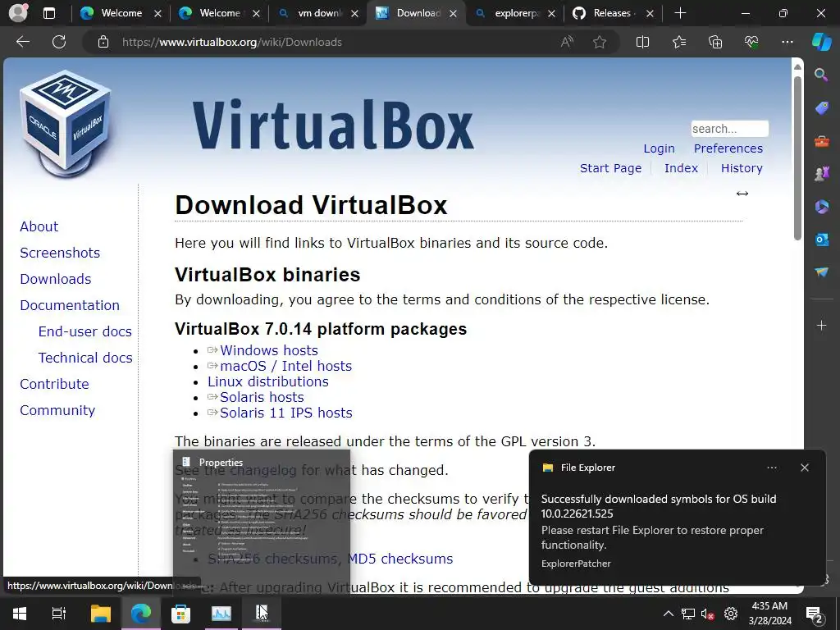Open browser essentials heart icon
This screenshot has height=630, width=840.
751,42
